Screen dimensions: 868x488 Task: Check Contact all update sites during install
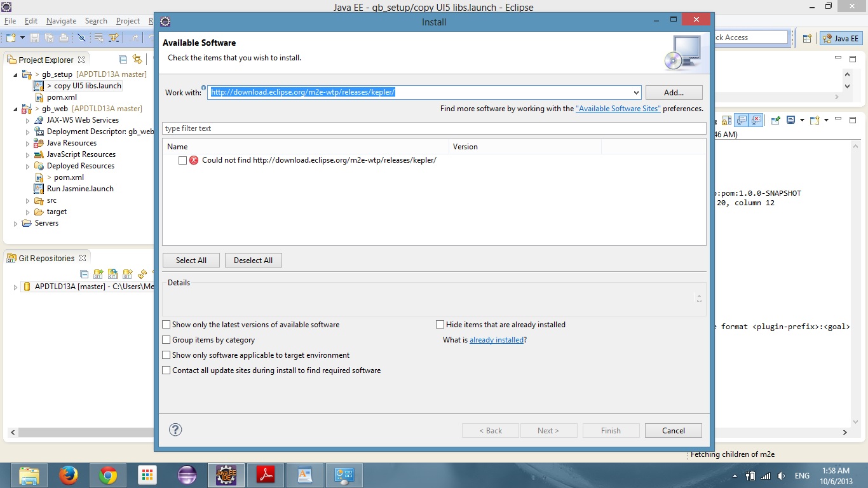(166, 370)
